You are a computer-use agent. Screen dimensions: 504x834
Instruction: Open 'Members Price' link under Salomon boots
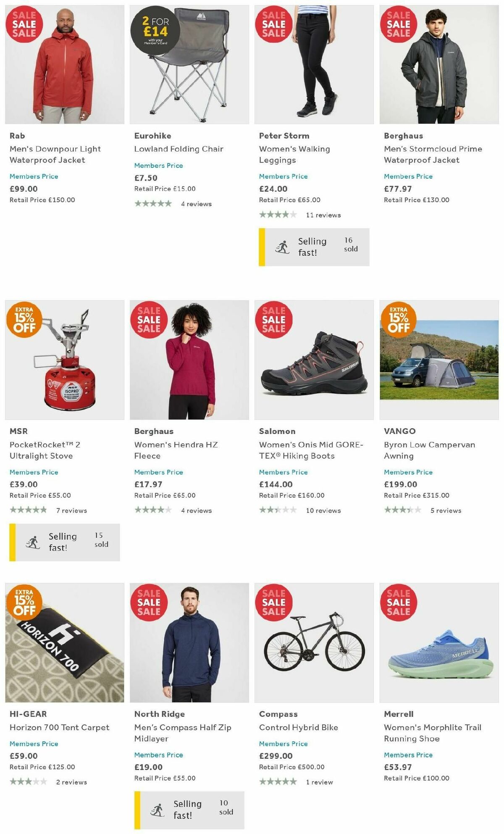[x=283, y=472]
